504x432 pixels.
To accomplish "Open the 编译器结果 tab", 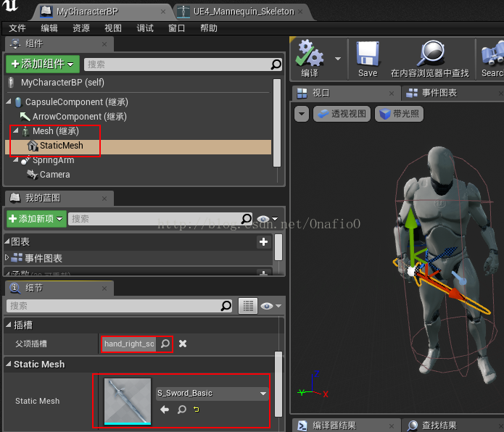I will (x=345, y=425).
